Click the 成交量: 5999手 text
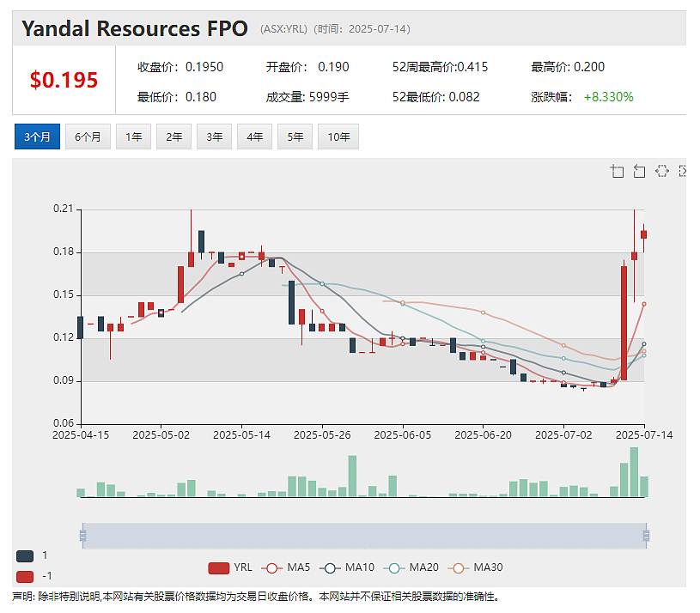 coord(307,97)
